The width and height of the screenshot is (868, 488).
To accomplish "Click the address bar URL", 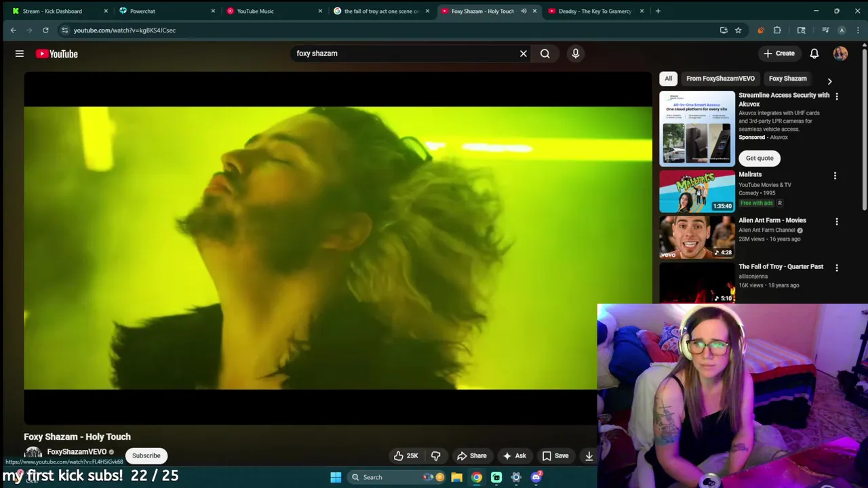I will point(124,30).
